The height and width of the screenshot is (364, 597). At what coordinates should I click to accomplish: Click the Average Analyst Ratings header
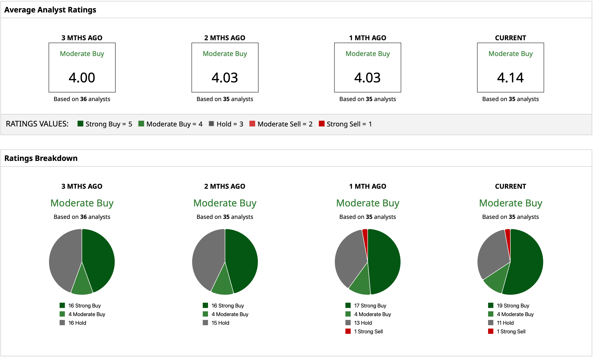(51, 10)
